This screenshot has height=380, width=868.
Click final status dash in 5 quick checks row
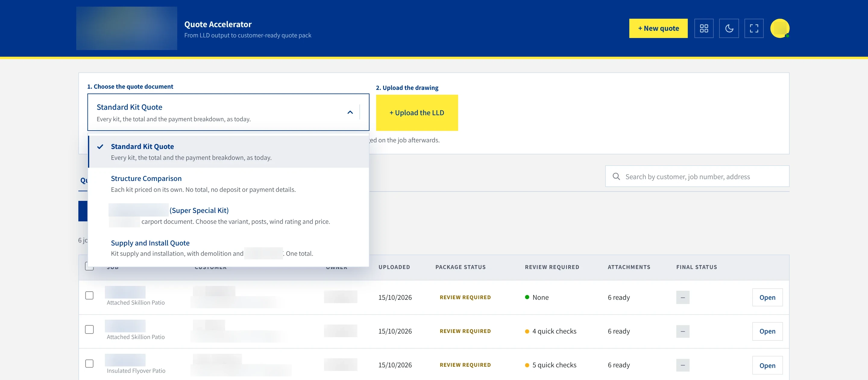683,365
